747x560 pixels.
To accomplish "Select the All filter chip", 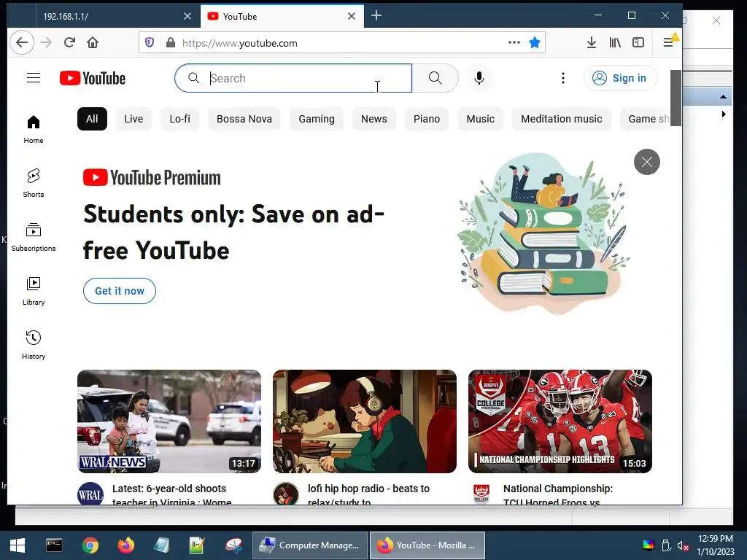I will (x=92, y=119).
